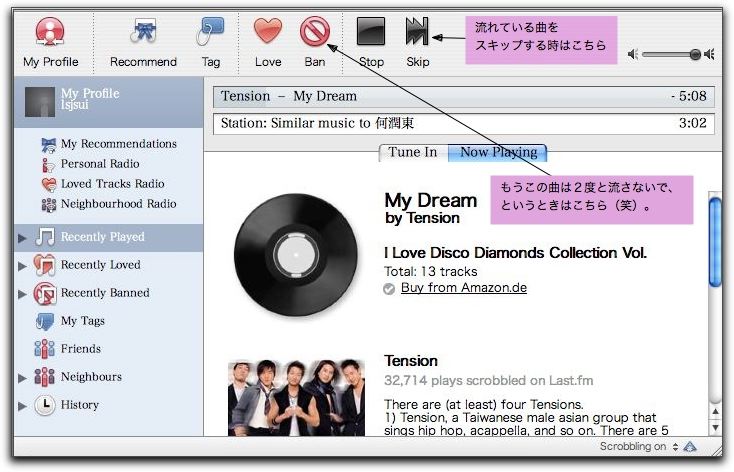Image resolution: width=734 pixels, height=472 pixels.
Task: Click the status bar triangle icon
Action: tap(690, 447)
